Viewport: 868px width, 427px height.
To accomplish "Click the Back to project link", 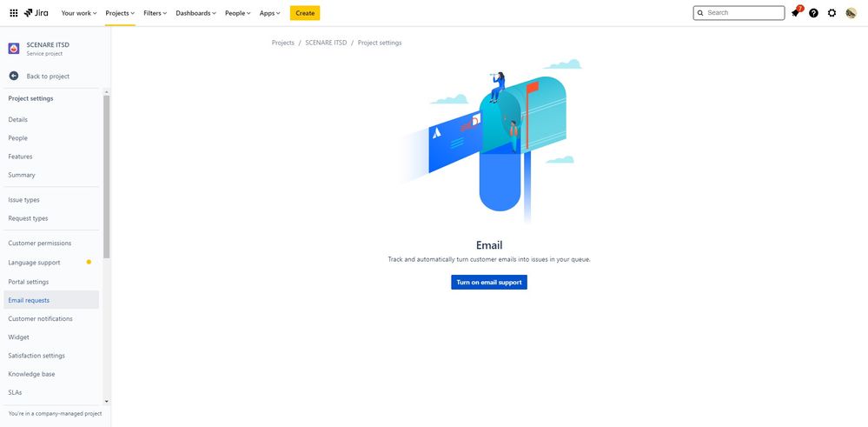I will (48, 77).
